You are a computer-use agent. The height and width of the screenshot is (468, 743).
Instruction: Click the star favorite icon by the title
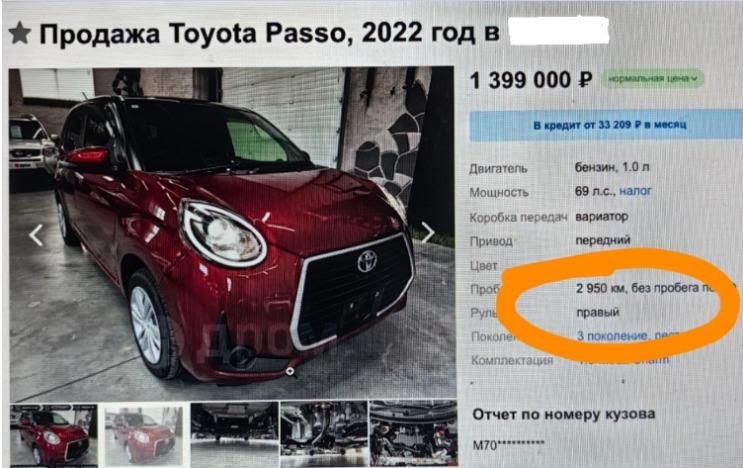(x=19, y=33)
